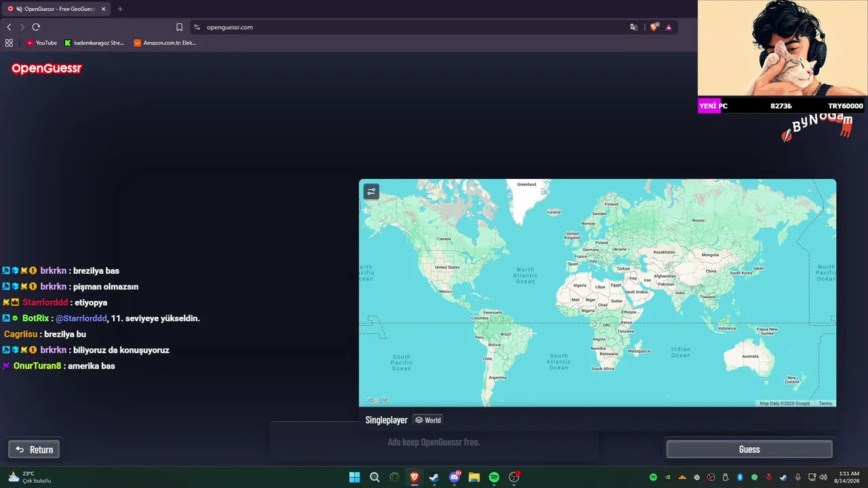Close the OpenGuessr tab

[x=104, y=9]
